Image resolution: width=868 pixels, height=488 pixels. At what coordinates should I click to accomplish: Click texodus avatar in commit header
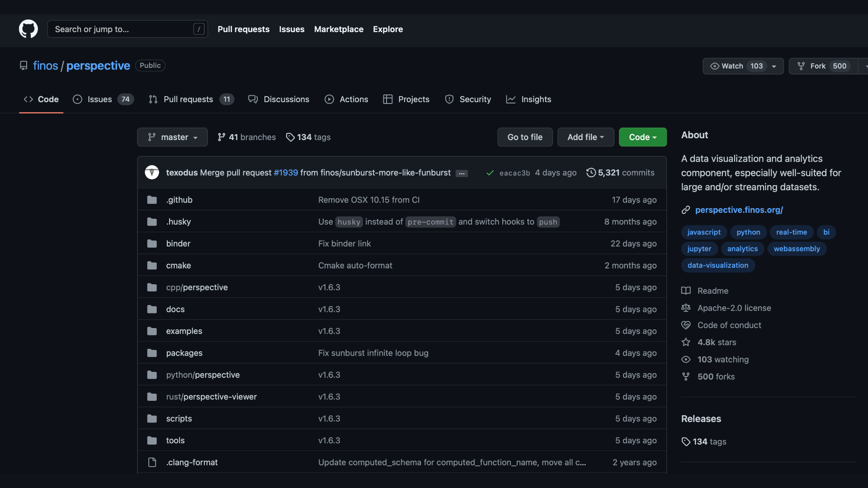click(152, 173)
